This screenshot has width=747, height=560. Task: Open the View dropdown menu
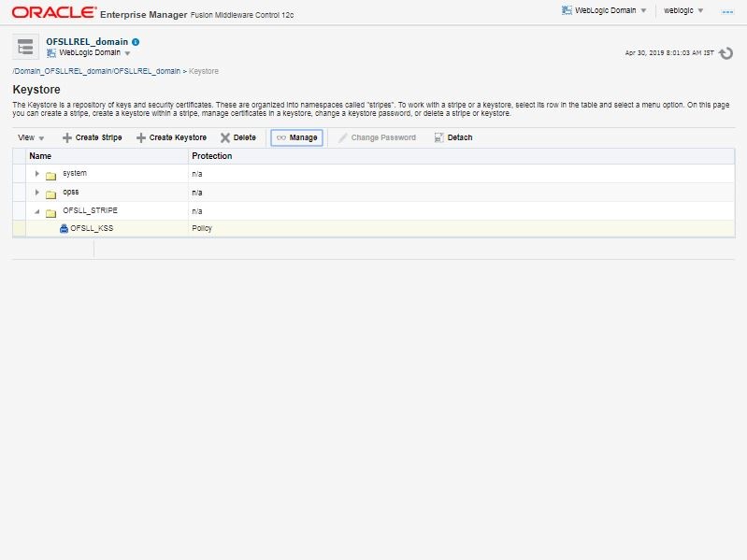[x=31, y=137]
